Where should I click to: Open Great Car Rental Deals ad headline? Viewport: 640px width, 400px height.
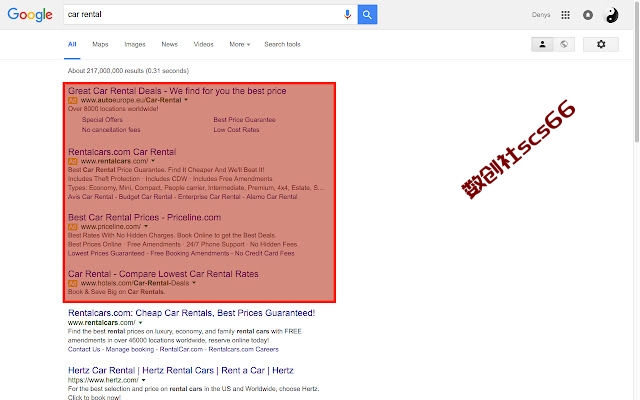pos(177,91)
